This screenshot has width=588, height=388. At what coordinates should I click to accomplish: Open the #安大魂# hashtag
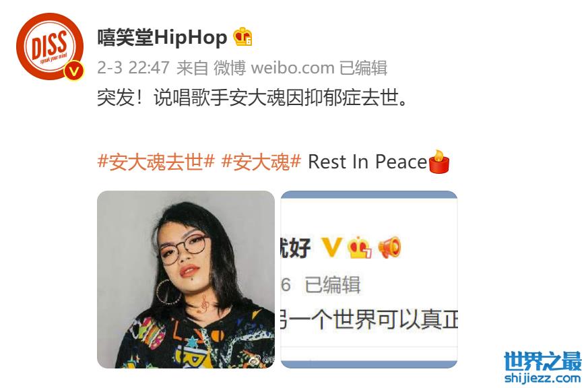click(x=261, y=162)
